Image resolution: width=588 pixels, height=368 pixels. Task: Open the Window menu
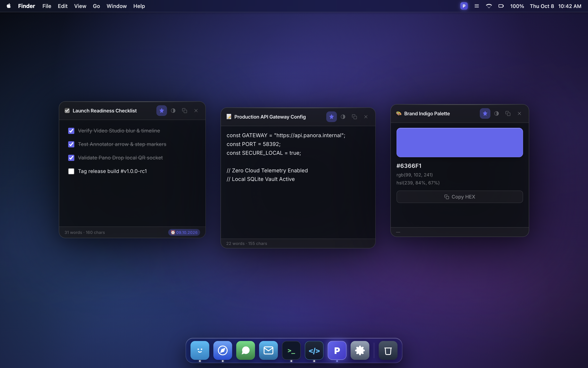coord(117,6)
